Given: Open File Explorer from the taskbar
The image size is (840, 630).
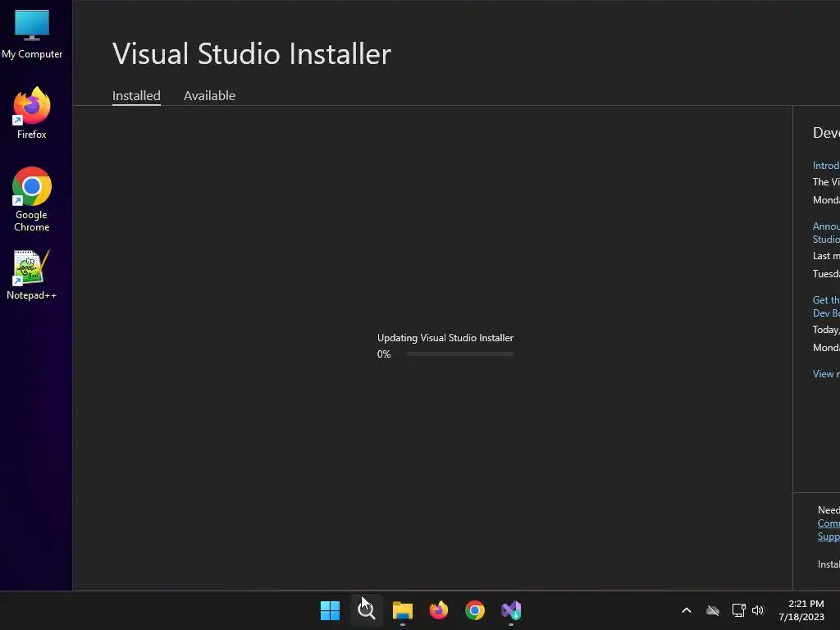Looking at the screenshot, I should [x=402, y=610].
